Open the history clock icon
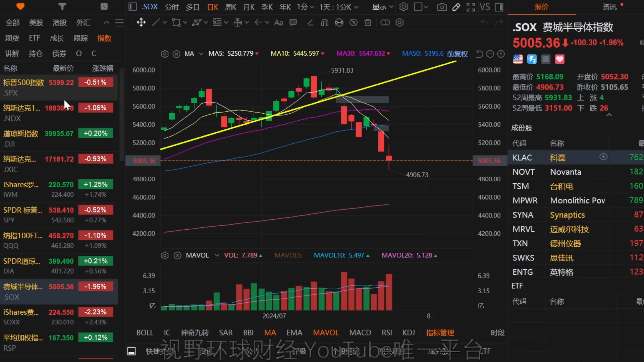 [104, 6]
